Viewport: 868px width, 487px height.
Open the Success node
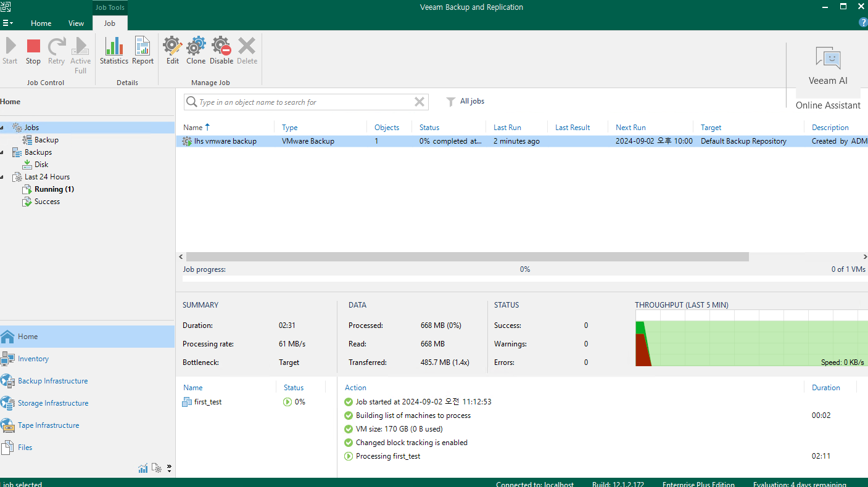(47, 202)
